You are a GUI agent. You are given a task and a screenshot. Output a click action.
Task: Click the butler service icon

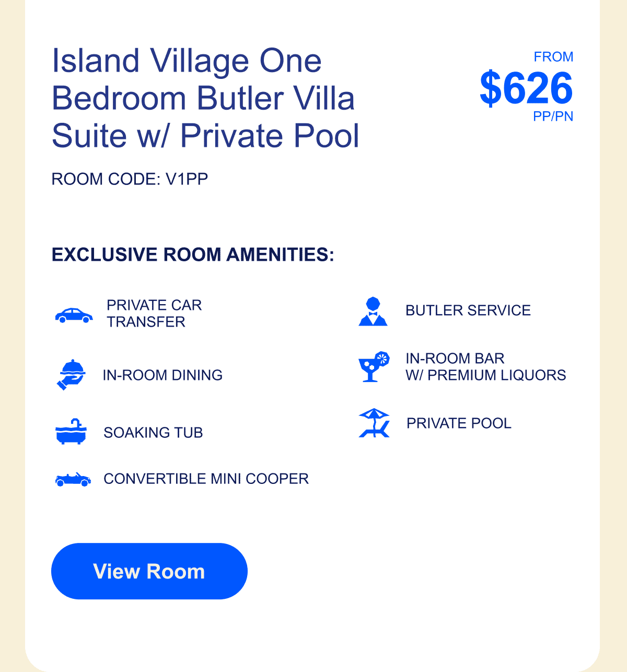click(x=373, y=311)
